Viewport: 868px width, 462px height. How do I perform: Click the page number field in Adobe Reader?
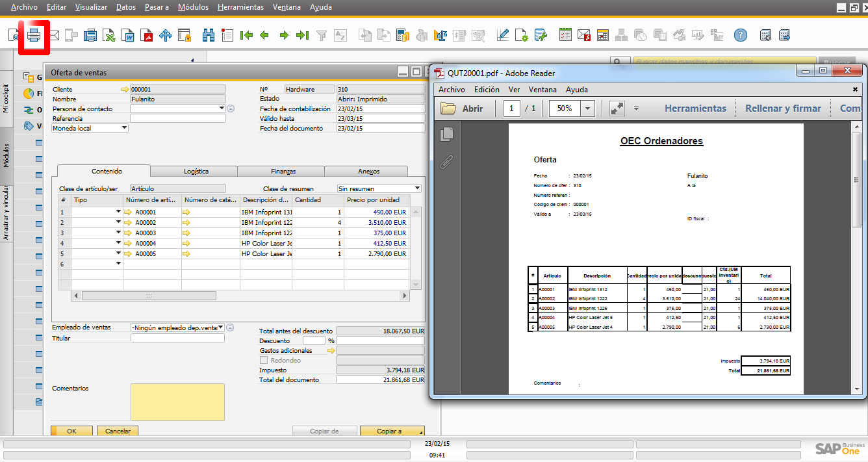point(512,109)
